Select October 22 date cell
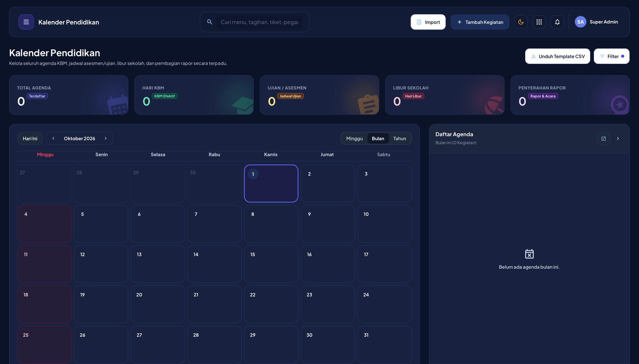The height and width of the screenshot is (364, 639). pyautogui.click(x=271, y=305)
